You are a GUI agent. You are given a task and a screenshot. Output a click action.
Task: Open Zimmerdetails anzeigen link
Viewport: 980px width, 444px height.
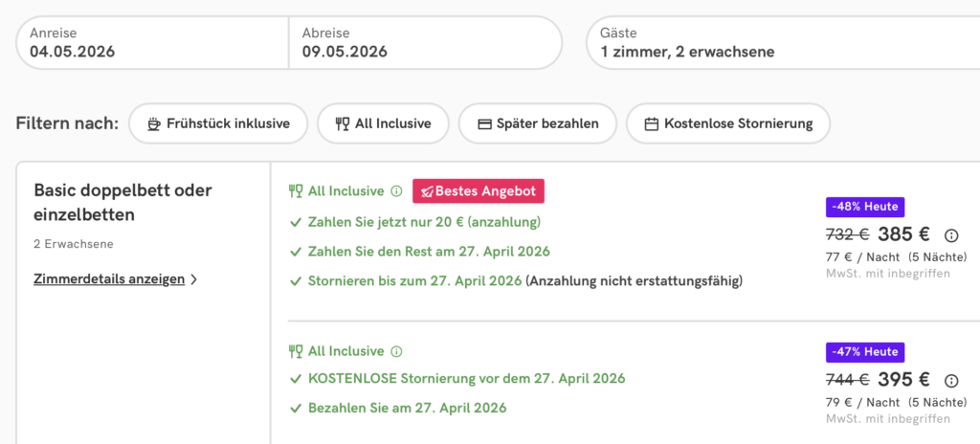(x=109, y=279)
